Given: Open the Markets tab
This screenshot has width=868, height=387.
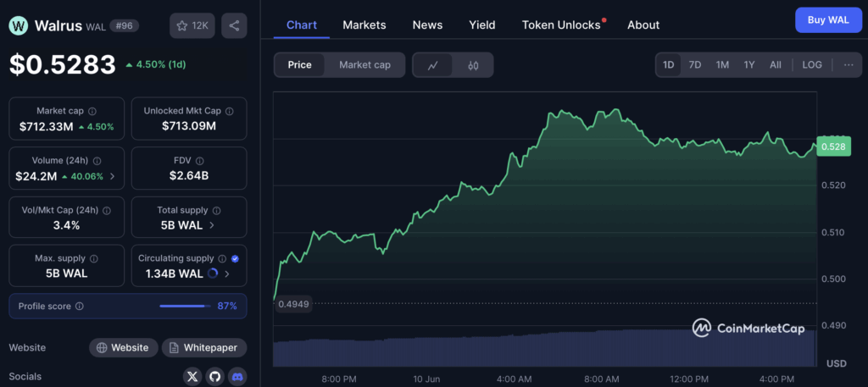Looking at the screenshot, I should coord(364,25).
